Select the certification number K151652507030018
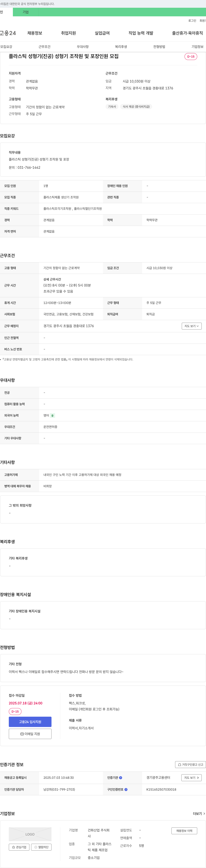The image size is (206, 868). click(x=161, y=790)
